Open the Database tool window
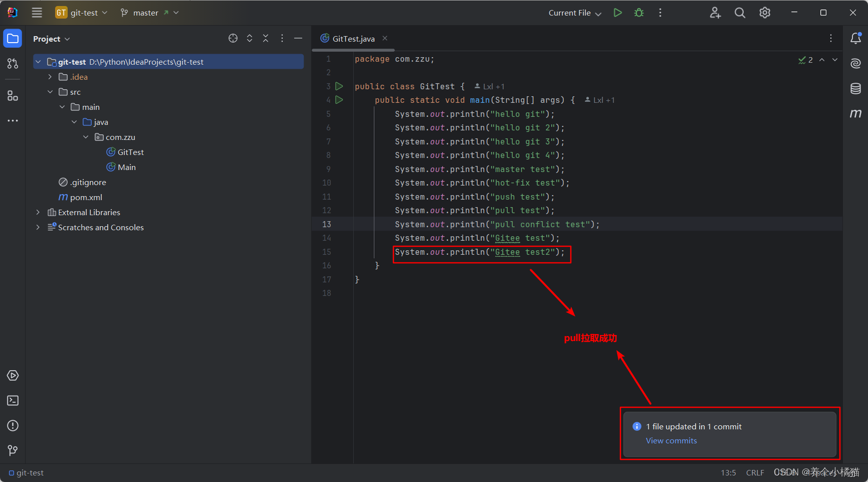 coord(856,89)
